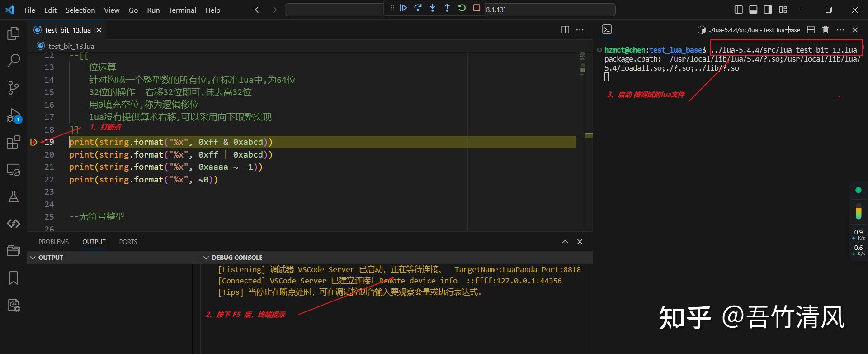Screen dimensions: 868x354
Task: Open the Extensions view
Action: [14, 143]
